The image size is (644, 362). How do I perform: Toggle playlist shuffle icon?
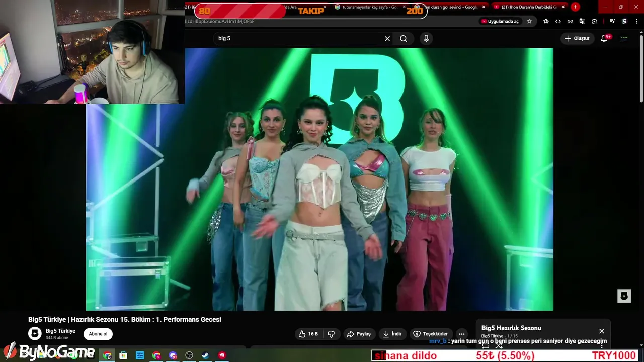click(x=499, y=345)
